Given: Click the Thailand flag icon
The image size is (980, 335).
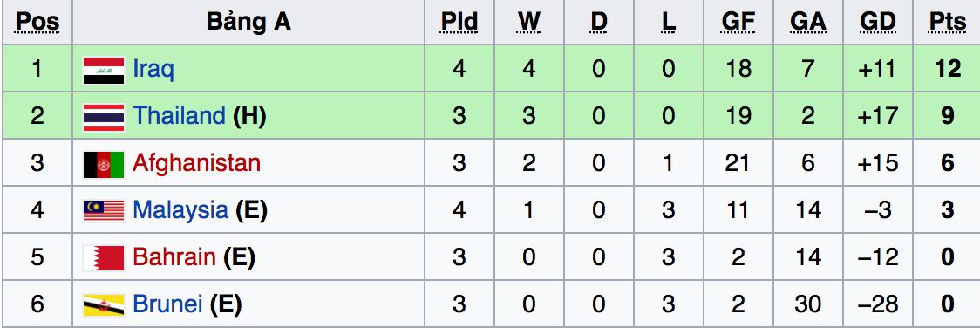Looking at the screenshot, I should 104,117.
